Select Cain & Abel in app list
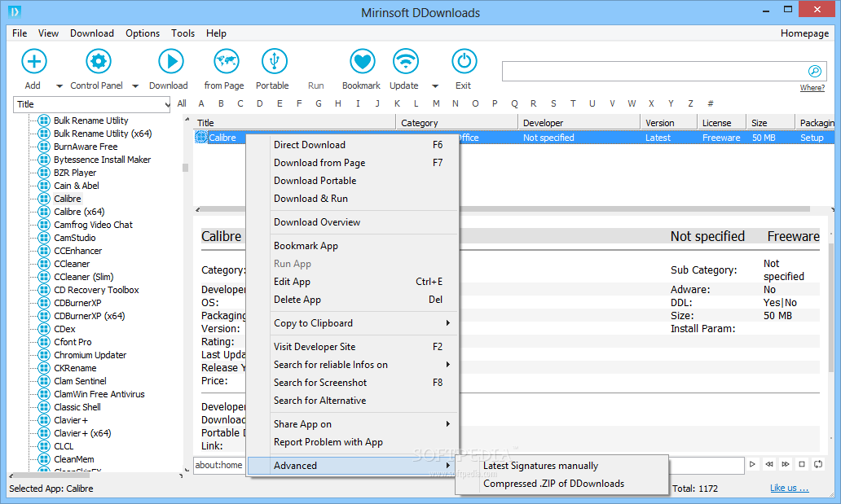The width and height of the screenshot is (841, 504). click(x=76, y=186)
